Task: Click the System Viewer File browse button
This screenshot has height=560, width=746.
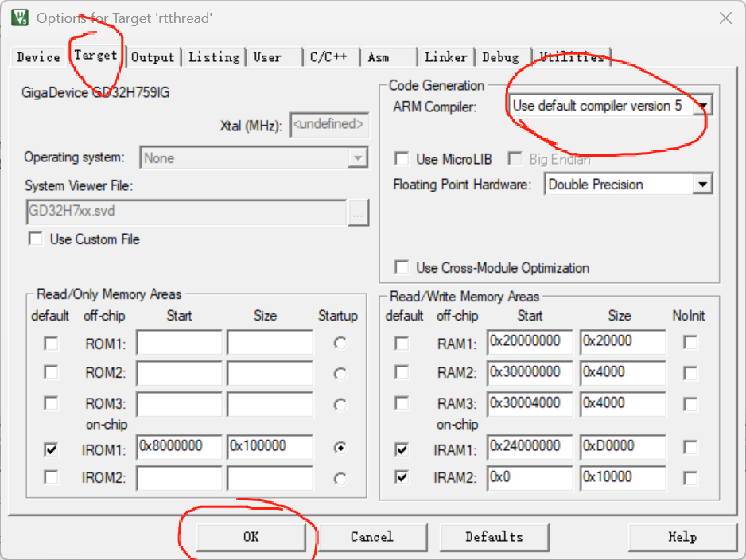Action: click(x=358, y=212)
